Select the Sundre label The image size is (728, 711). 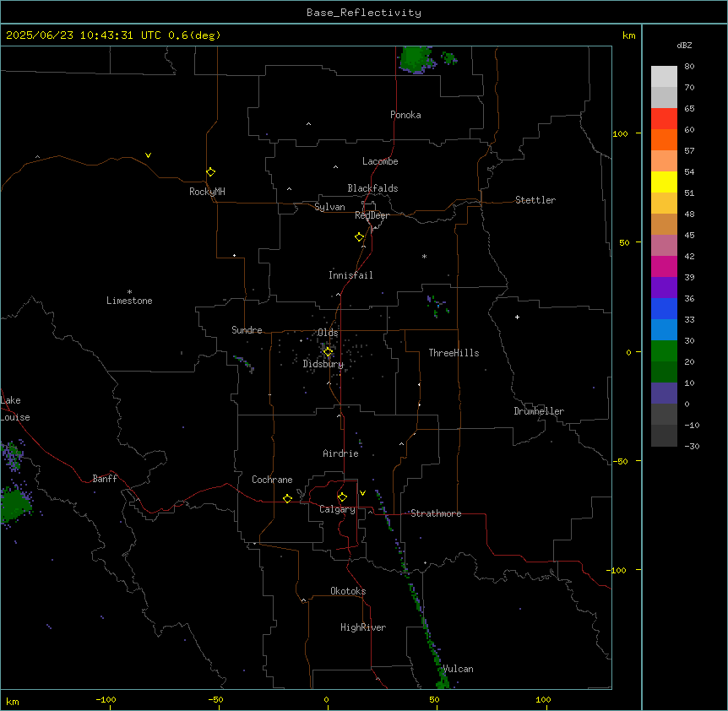[x=247, y=330]
